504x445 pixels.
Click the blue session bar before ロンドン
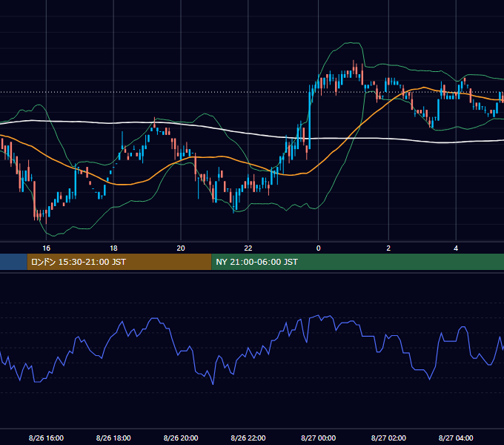click(x=13, y=262)
